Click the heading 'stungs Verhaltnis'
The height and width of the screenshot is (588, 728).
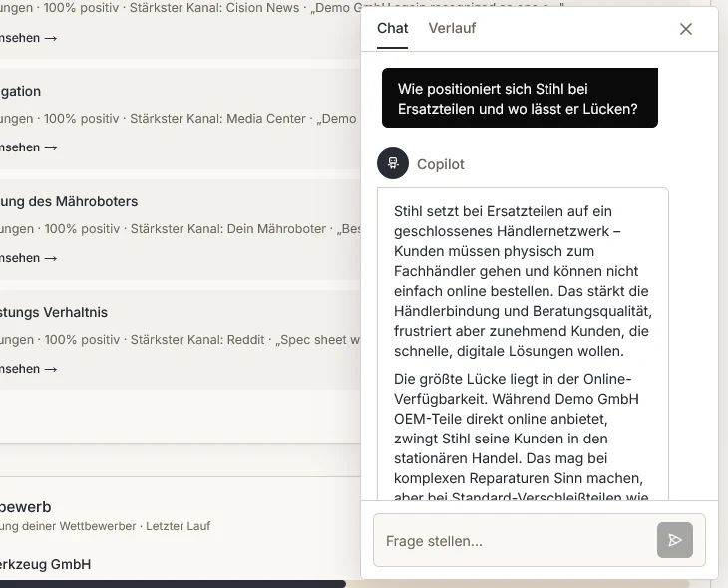[54, 312]
